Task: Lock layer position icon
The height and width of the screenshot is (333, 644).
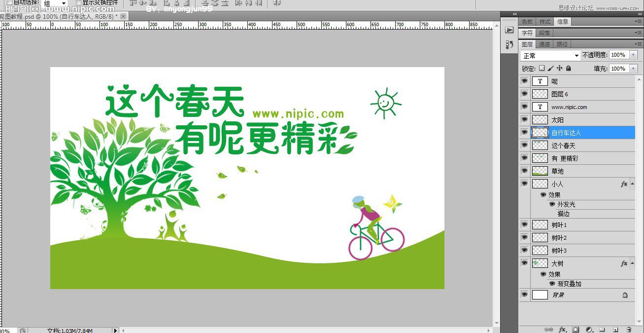Action: (x=560, y=68)
